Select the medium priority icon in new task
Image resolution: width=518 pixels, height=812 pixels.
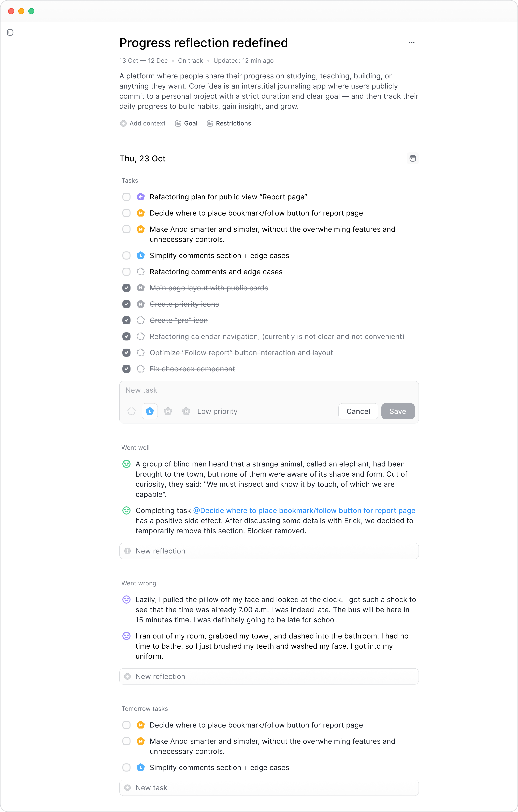[x=168, y=411]
